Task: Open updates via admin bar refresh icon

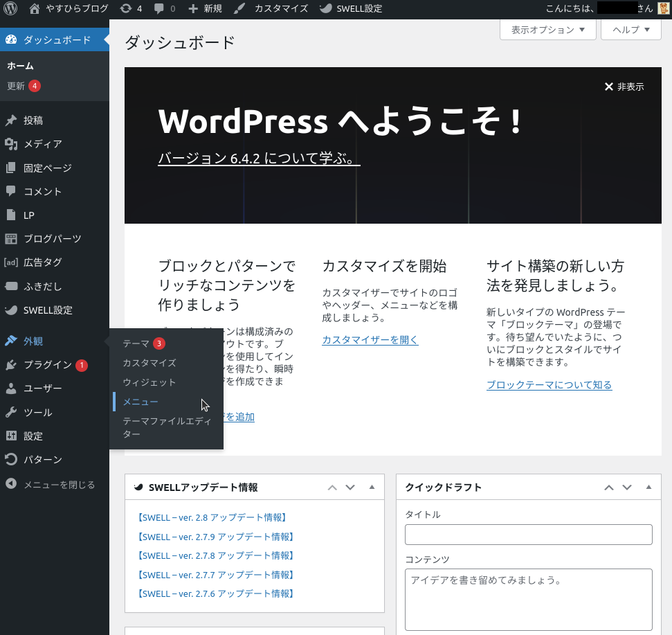Action: pos(125,8)
